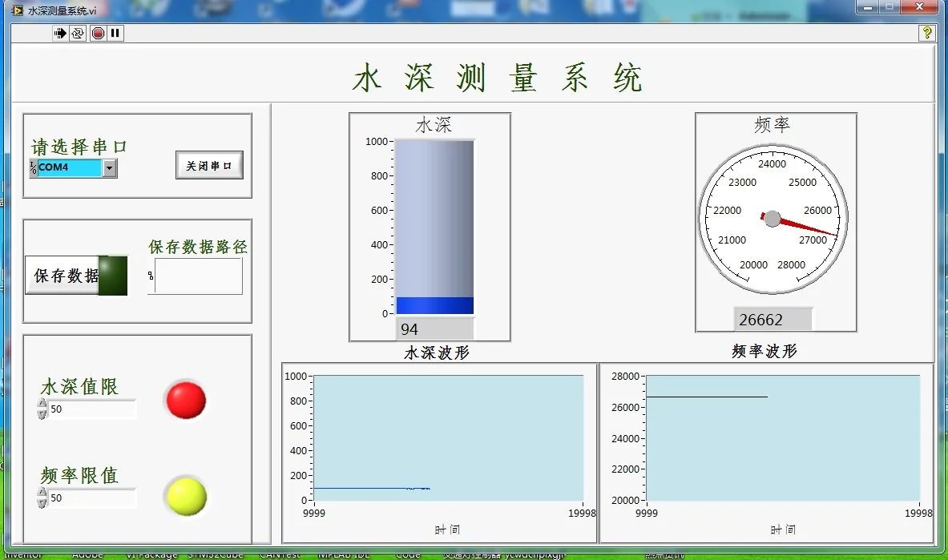
Task: Click the 关闭串口 close serial port button
Action: tap(209, 165)
